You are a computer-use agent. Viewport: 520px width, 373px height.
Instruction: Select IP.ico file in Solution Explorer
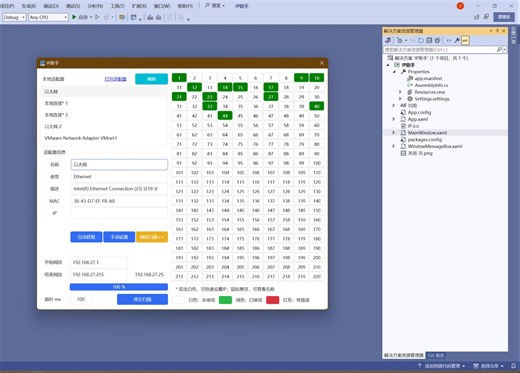[x=413, y=126]
